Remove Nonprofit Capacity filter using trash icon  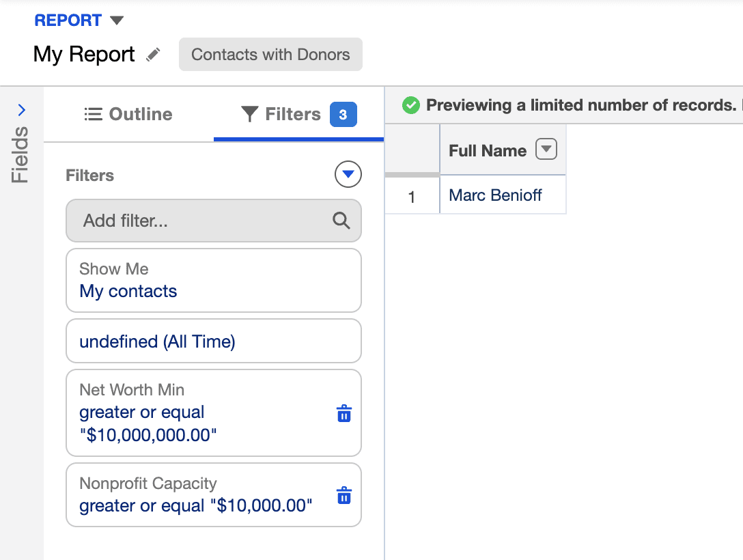(344, 495)
